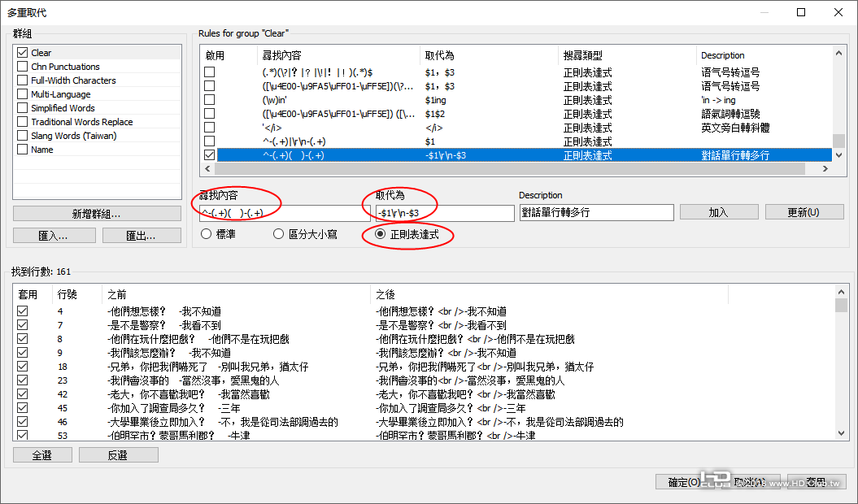The height and width of the screenshot is (504, 858).
Task: Focus the 取代為 input field
Action: tap(445, 213)
